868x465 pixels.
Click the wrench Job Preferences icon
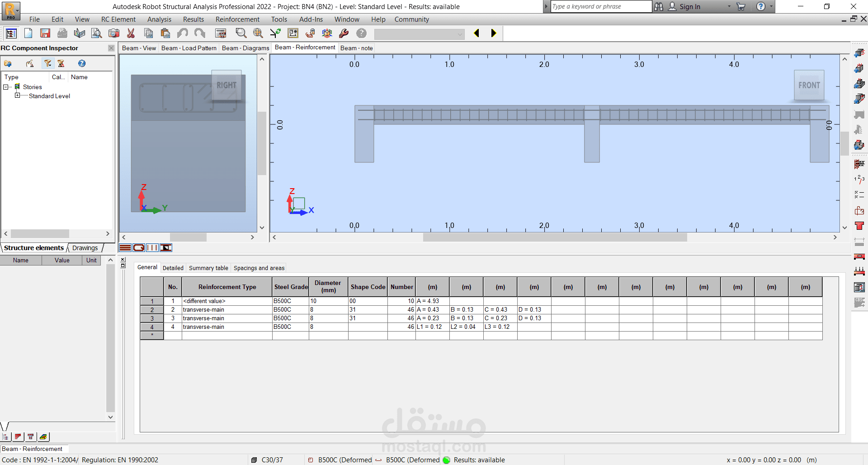point(344,33)
